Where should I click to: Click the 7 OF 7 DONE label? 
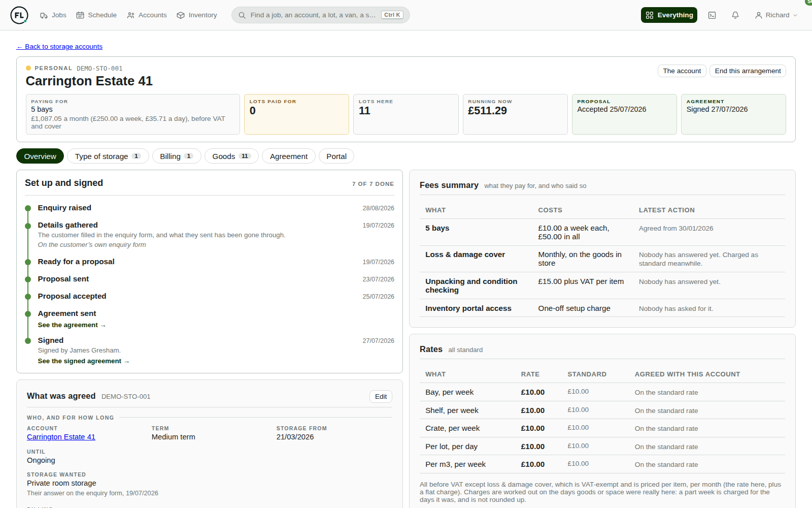[x=373, y=184]
